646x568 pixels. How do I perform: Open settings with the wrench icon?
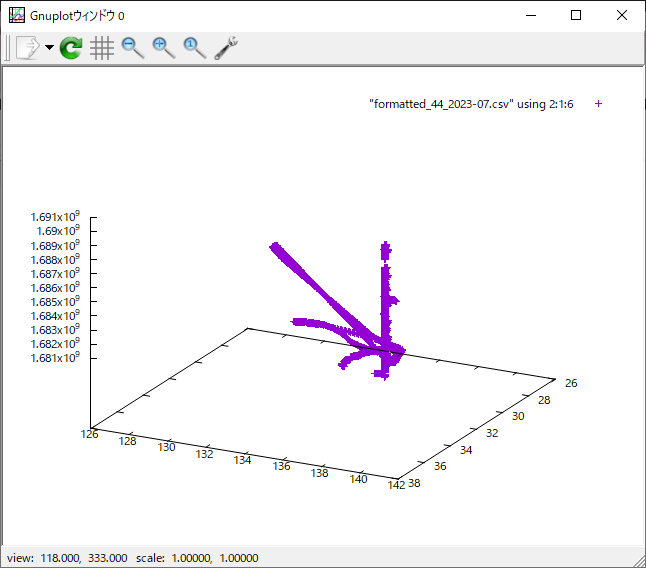(x=226, y=48)
